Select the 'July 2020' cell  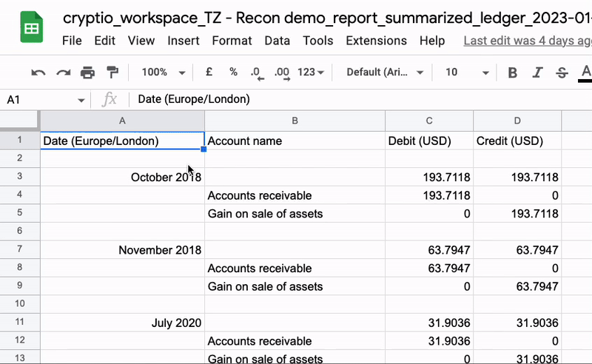pos(122,323)
